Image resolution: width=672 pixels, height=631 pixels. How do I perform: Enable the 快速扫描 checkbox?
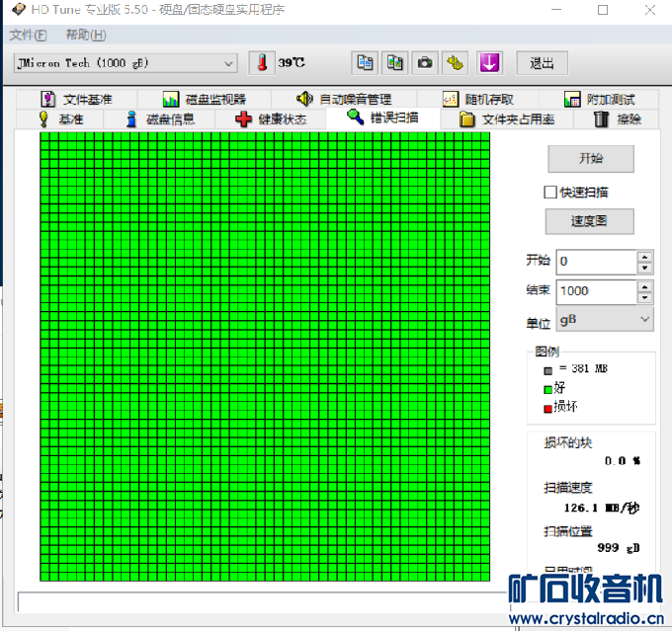click(x=550, y=193)
